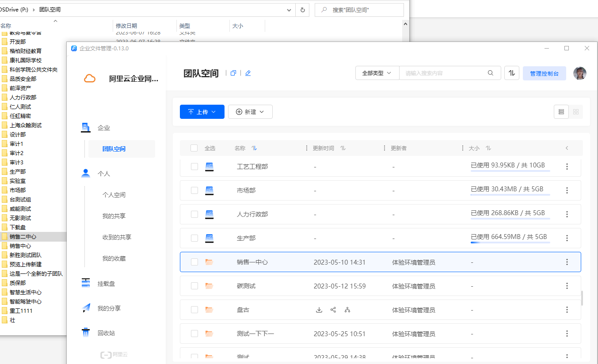The image size is (598, 364).
Task: Click the copy icon beside 团队空间 title
Action: coord(233,73)
